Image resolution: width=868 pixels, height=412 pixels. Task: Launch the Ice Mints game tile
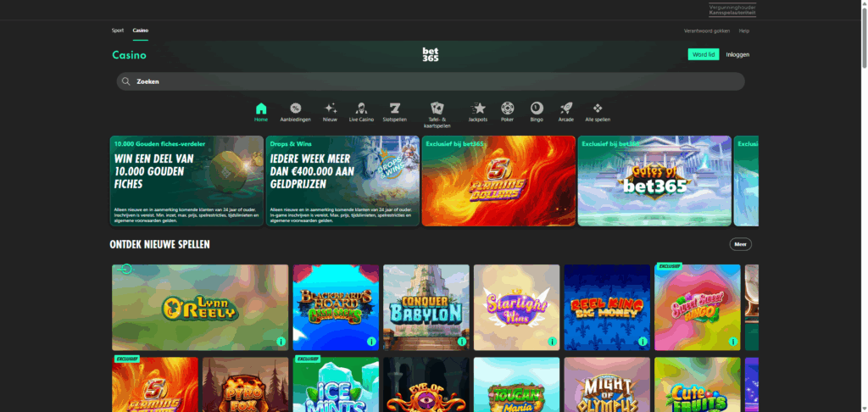tap(336, 385)
